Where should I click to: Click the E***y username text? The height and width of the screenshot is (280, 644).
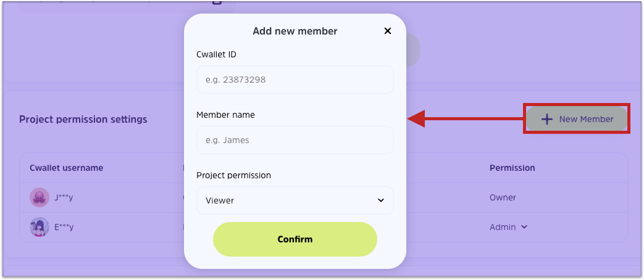tap(64, 227)
